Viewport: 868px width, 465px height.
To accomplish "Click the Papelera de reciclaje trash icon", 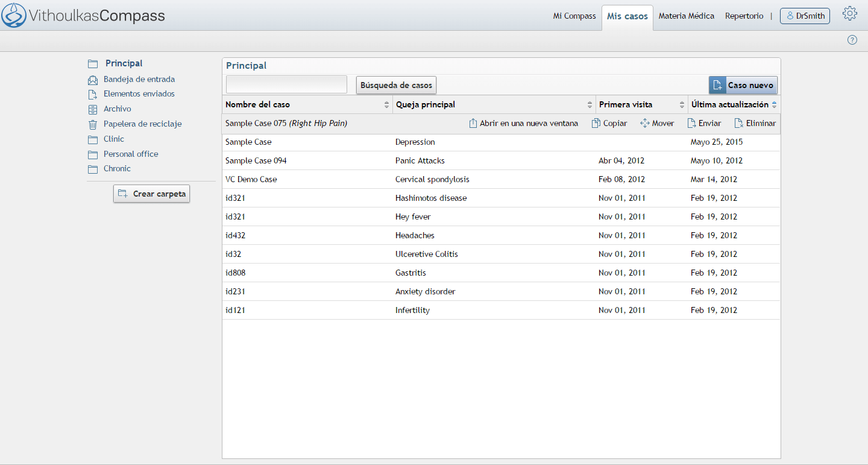I will coord(92,124).
